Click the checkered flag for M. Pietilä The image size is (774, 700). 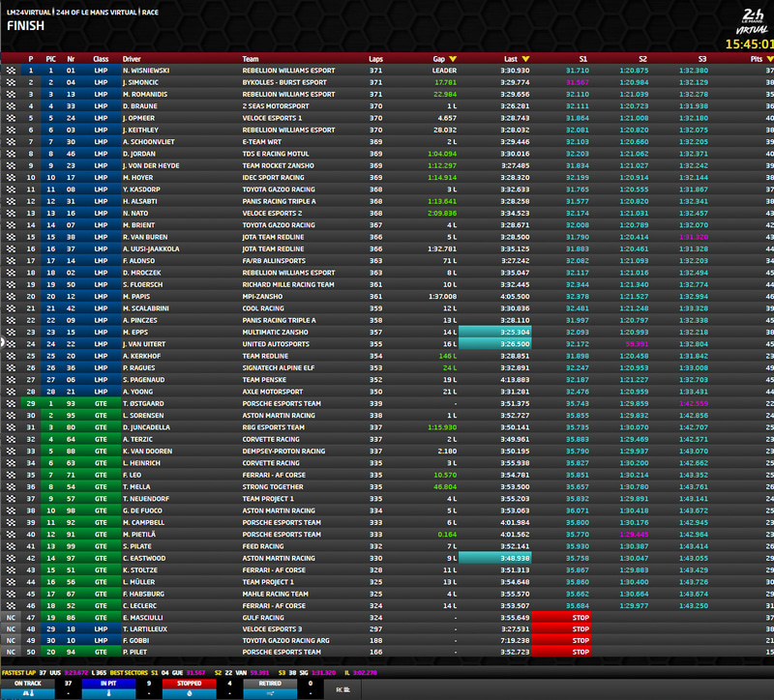11,535
